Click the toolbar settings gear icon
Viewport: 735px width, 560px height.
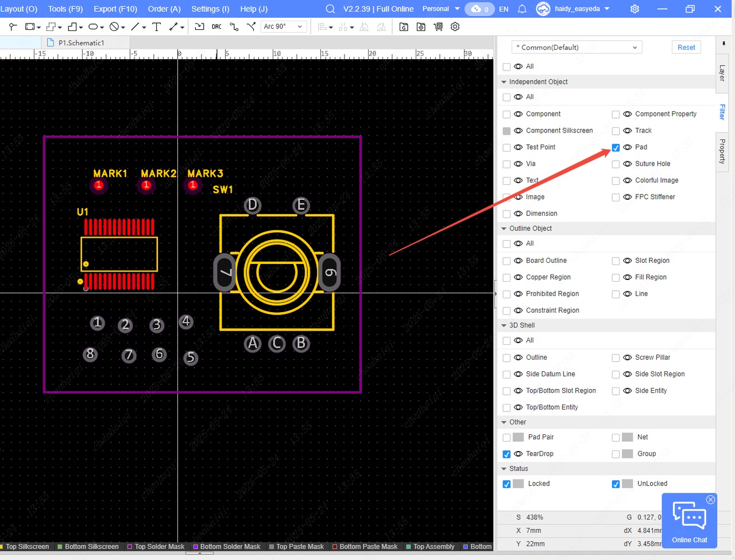click(455, 27)
